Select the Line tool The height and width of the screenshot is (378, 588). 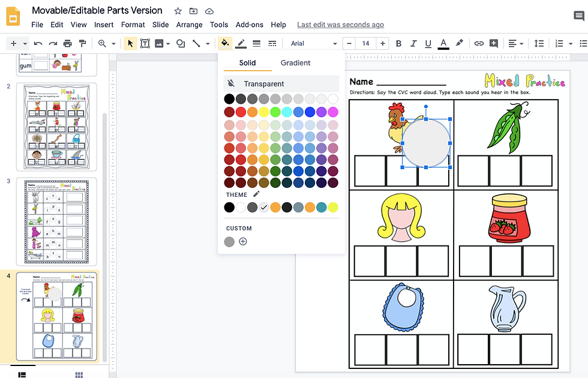pyautogui.click(x=196, y=43)
